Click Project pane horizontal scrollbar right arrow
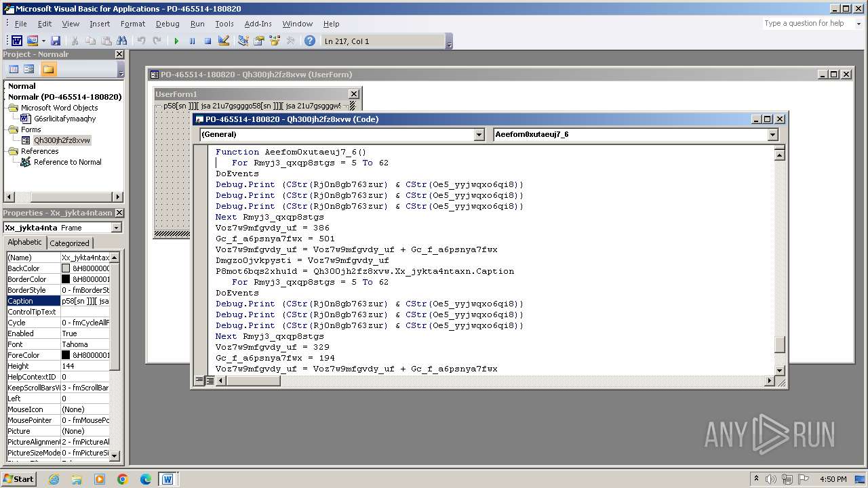 pos(118,197)
